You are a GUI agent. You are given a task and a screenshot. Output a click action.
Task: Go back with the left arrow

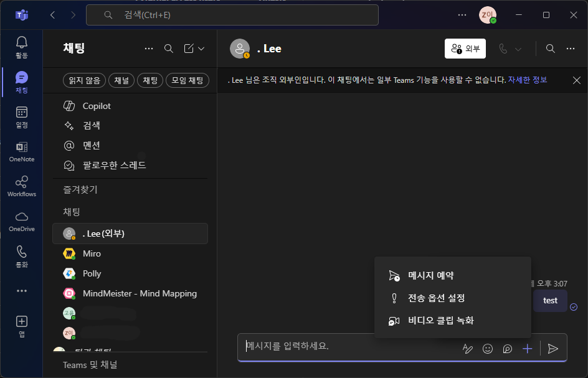52,15
